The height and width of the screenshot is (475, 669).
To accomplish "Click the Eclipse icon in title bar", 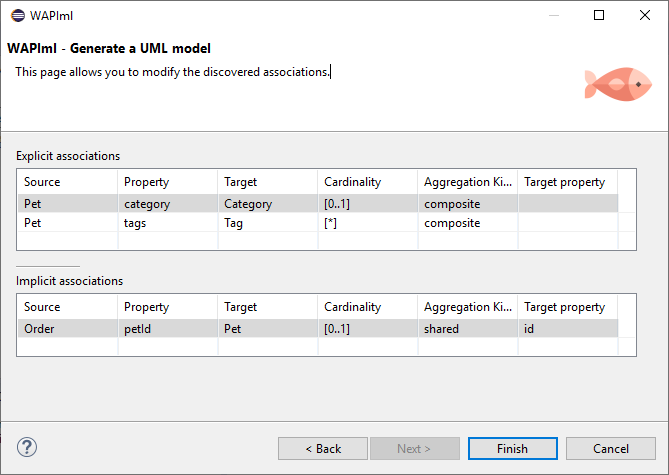I will pos(18,16).
